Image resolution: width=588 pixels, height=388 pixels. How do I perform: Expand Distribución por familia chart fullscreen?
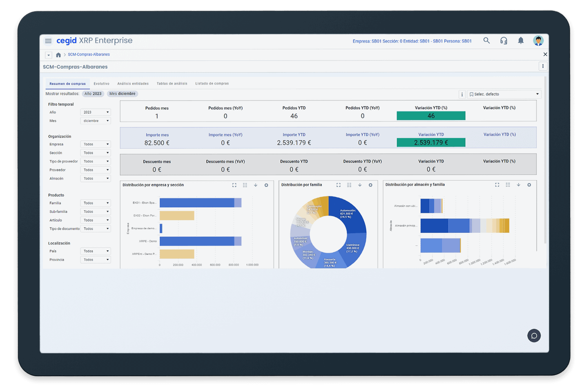click(x=339, y=185)
